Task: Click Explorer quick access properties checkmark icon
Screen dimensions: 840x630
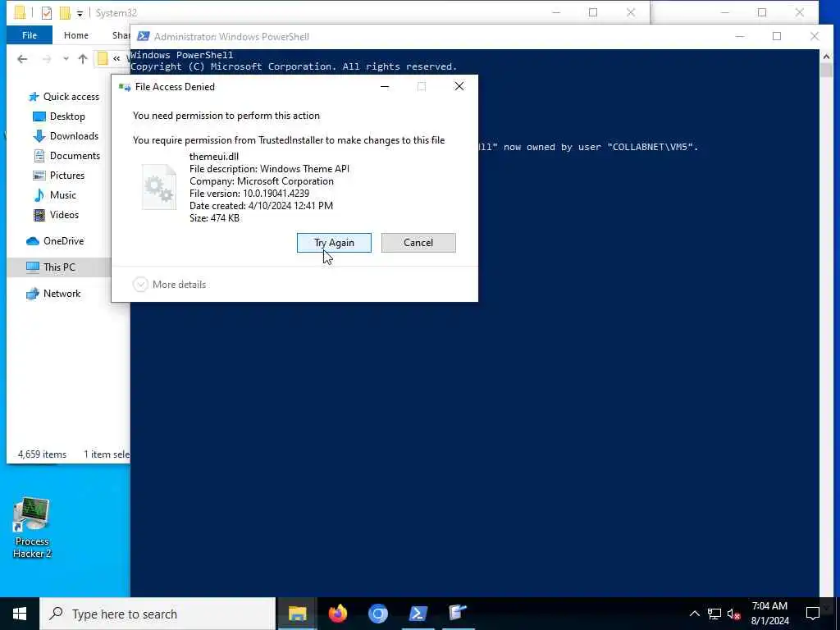Action: (47, 13)
